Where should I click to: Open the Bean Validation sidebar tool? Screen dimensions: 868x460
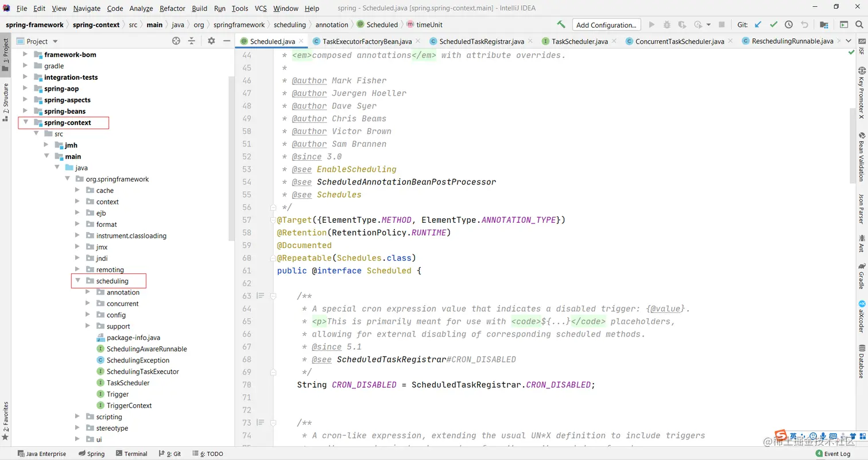pyautogui.click(x=862, y=156)
